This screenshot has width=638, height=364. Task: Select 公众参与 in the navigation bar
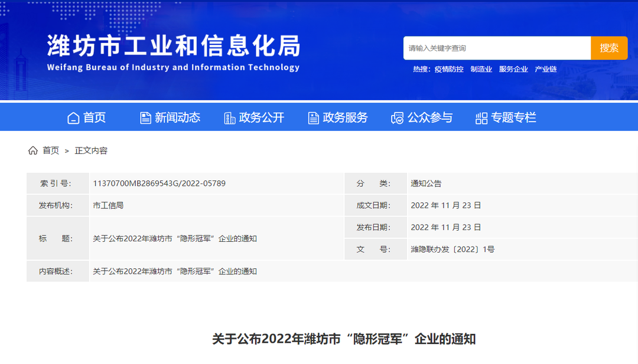429,118
